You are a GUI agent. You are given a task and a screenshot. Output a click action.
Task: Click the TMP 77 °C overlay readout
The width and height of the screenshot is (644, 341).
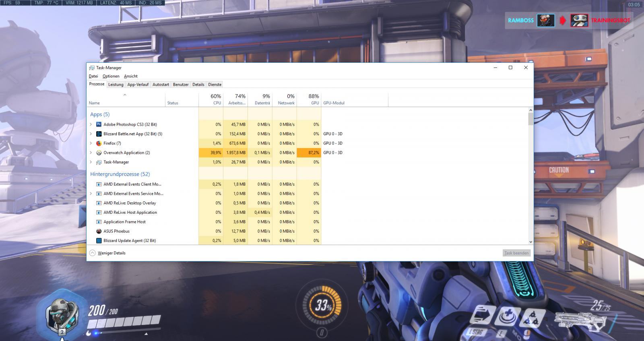coord(46,3)
